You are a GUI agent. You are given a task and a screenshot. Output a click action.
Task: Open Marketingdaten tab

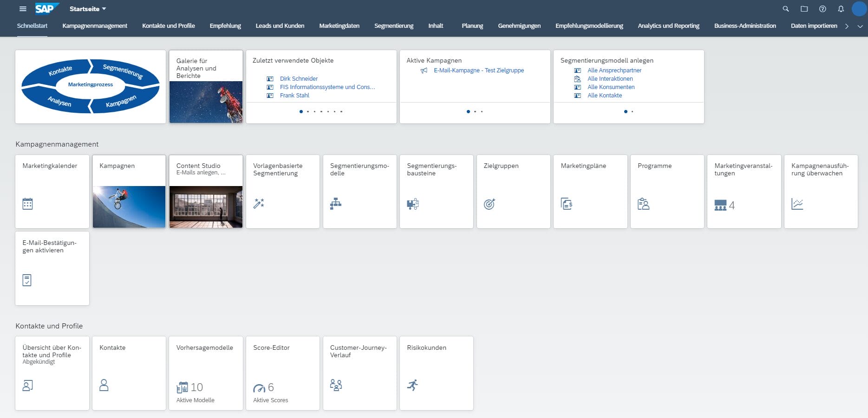(x=339, y=26)
